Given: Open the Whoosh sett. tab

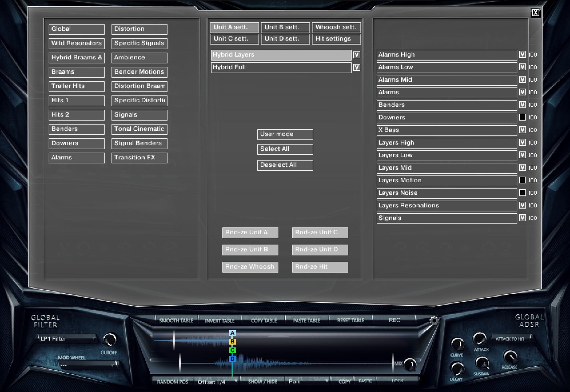Looking at the screenshot, I should coord(336,27).
